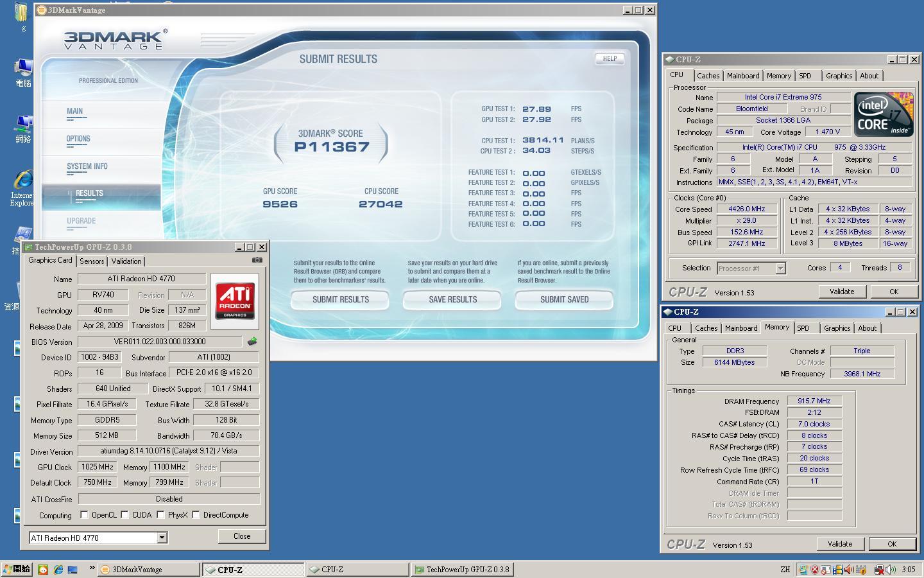Switch to the Validation tab in GPU-Z

(x=126, y=261)
